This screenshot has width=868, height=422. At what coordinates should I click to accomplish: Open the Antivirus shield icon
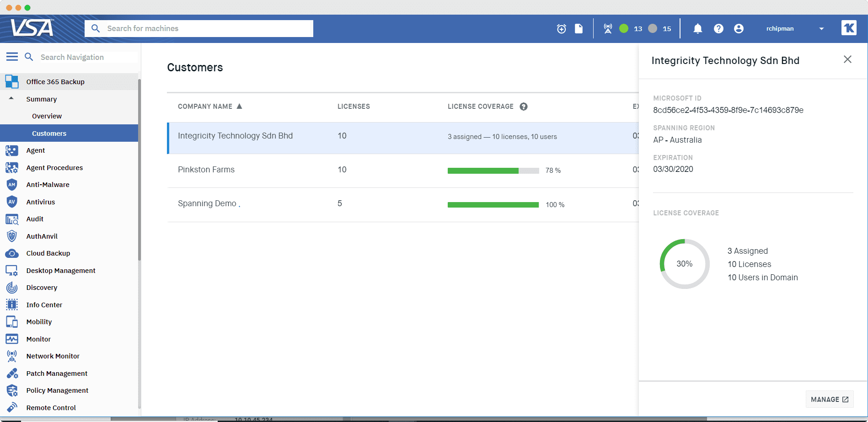point(12,202)
